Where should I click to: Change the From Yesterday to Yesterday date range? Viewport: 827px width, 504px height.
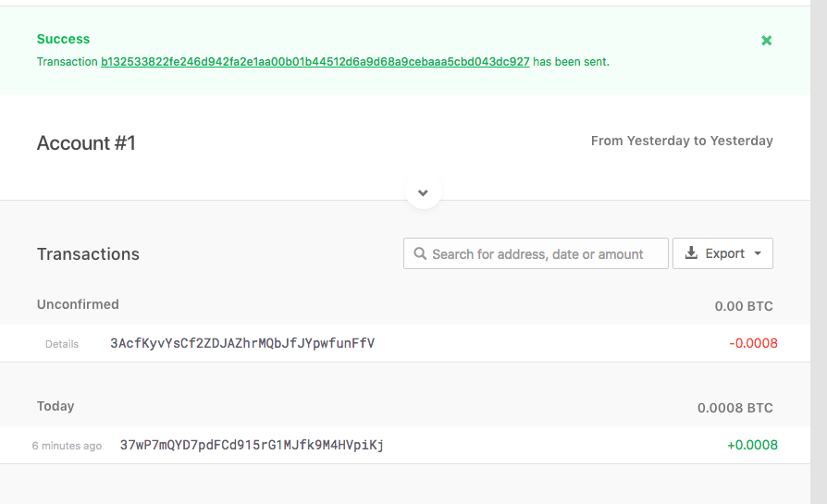682,141
